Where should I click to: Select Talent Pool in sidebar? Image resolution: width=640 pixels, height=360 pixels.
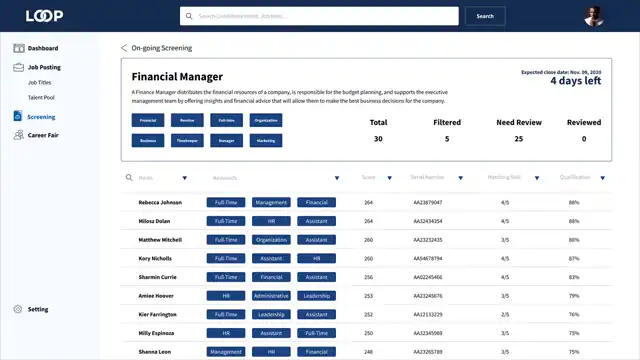41,98
